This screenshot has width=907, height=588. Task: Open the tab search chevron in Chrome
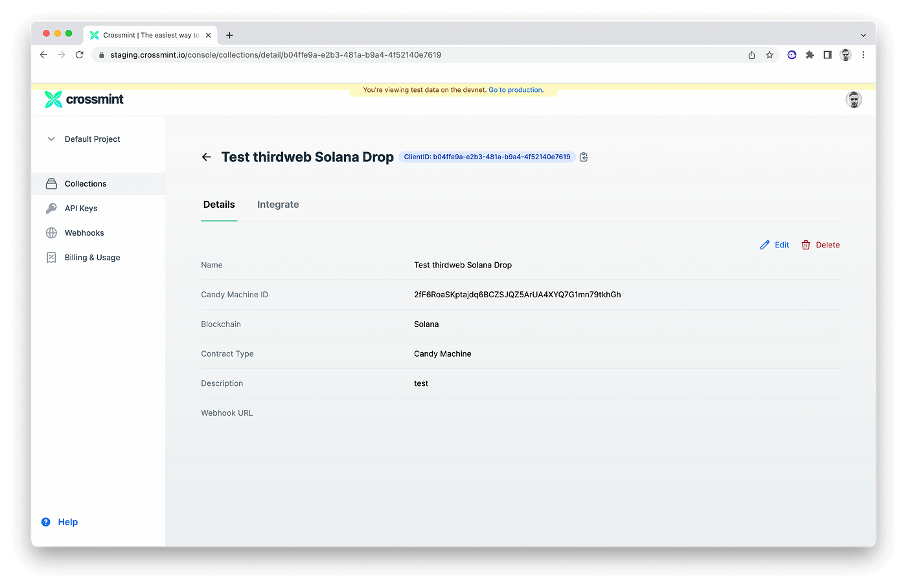coord(863,35)
